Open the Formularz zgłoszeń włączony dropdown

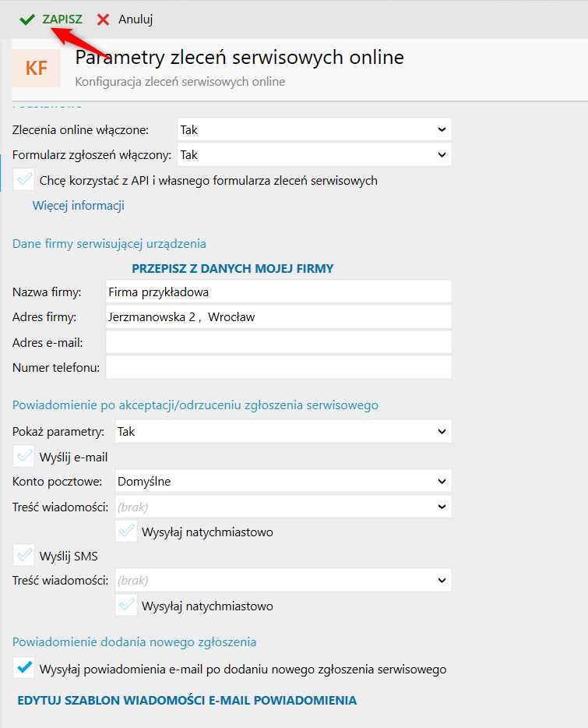315,155
